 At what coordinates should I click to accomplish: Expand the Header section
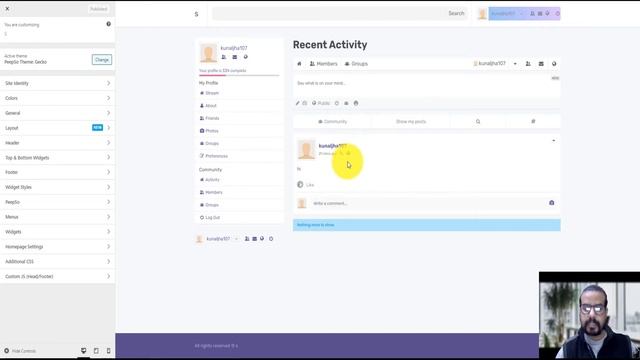coord(58,143)
